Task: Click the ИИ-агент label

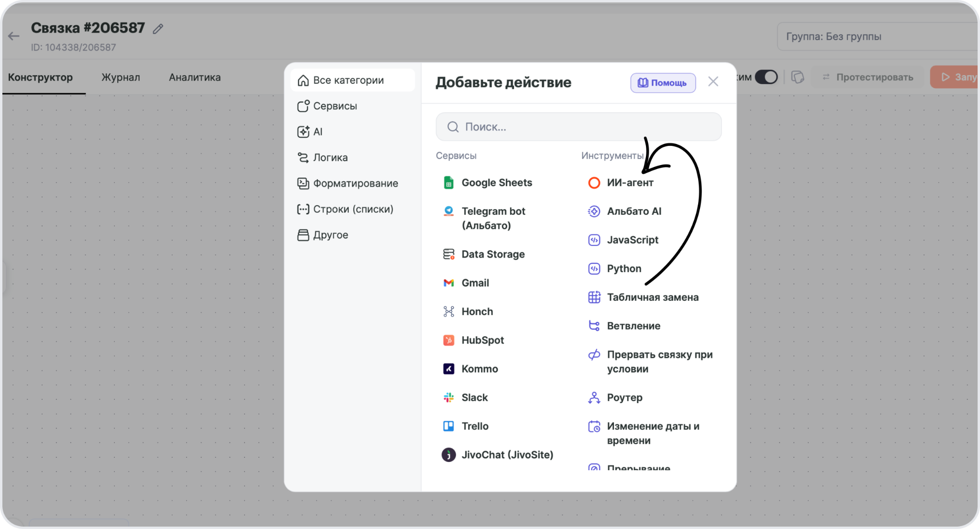Action: coord(630,183)
